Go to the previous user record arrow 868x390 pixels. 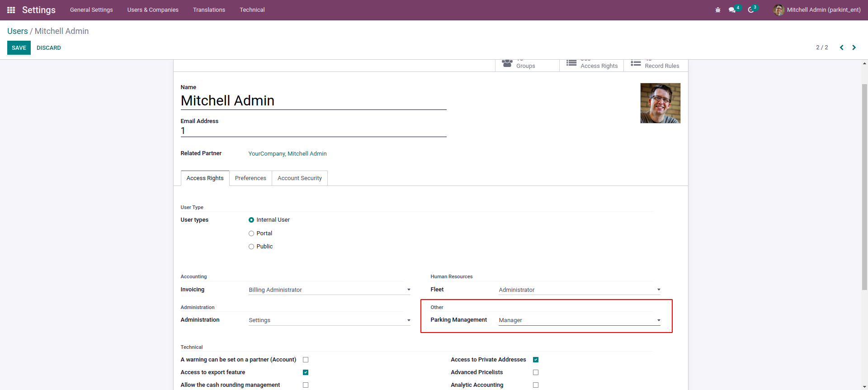[841, 48]
